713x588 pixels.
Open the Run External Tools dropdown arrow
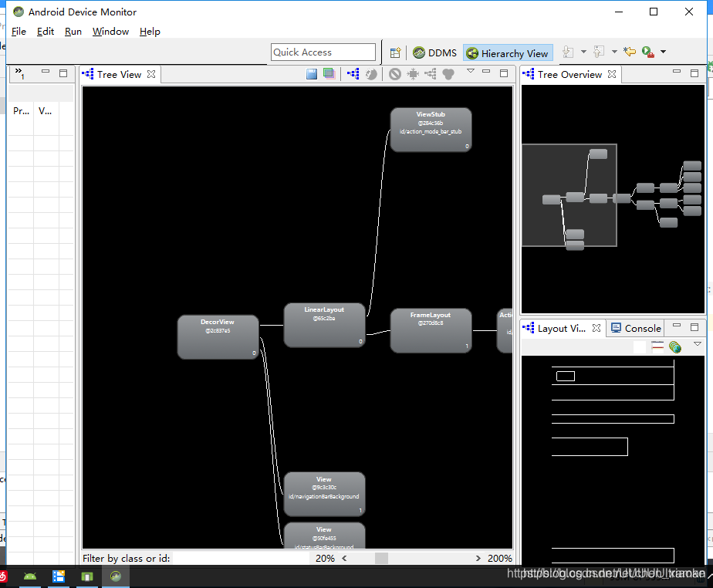[663, 52]
